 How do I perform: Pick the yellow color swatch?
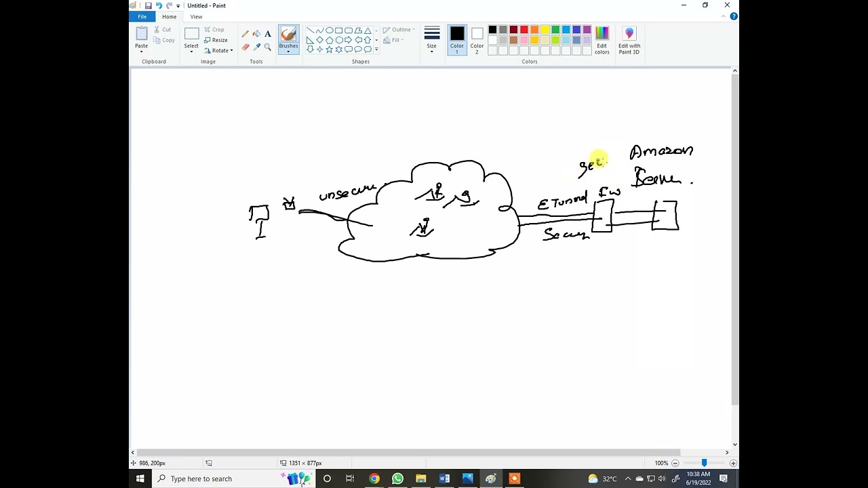click(545, 30)
